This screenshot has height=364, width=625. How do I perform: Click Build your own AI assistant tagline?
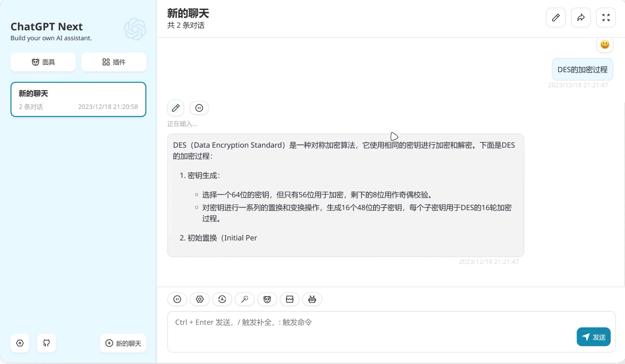pyautogui.click(x=51, y=38)
